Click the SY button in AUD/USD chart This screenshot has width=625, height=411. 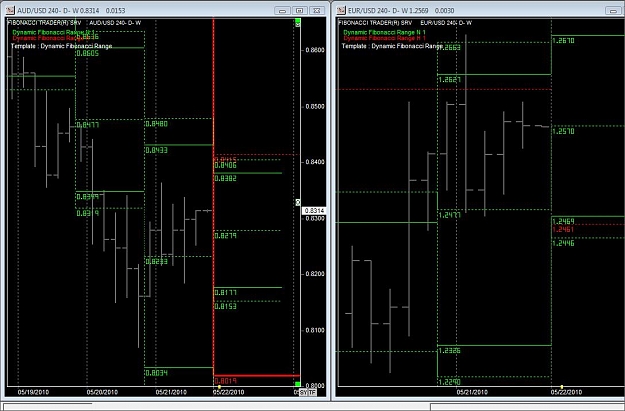pyautogui.click(x=304, y=393)
